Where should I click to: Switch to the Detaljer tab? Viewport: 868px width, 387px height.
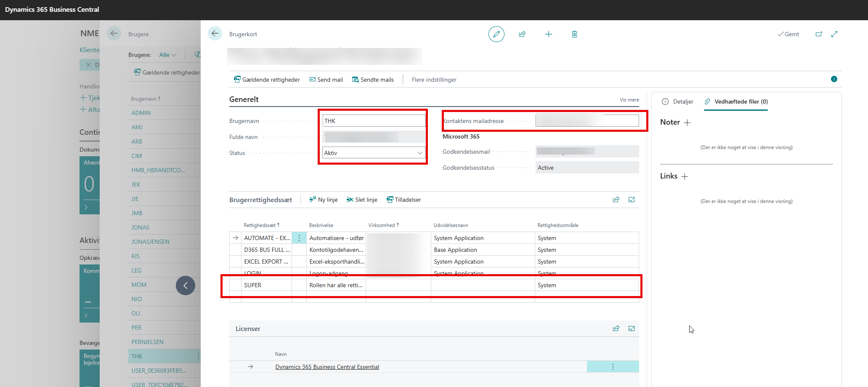tap(677, 101)
